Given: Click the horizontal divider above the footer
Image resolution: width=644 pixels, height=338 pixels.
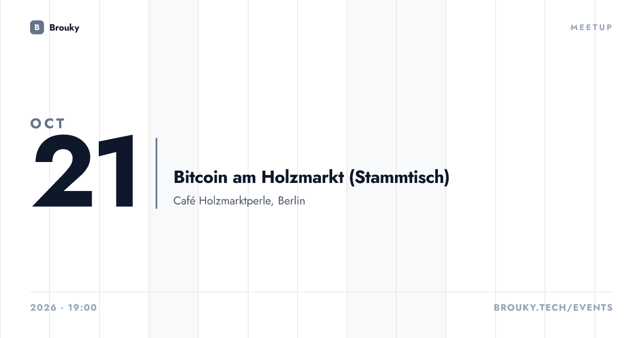Looking at the screenshot, I should click(x=322, y=292).
